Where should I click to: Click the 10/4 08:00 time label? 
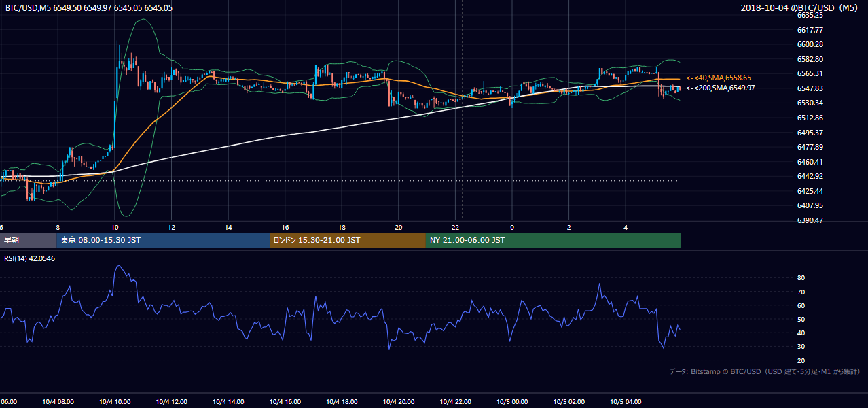pos(58,402)
